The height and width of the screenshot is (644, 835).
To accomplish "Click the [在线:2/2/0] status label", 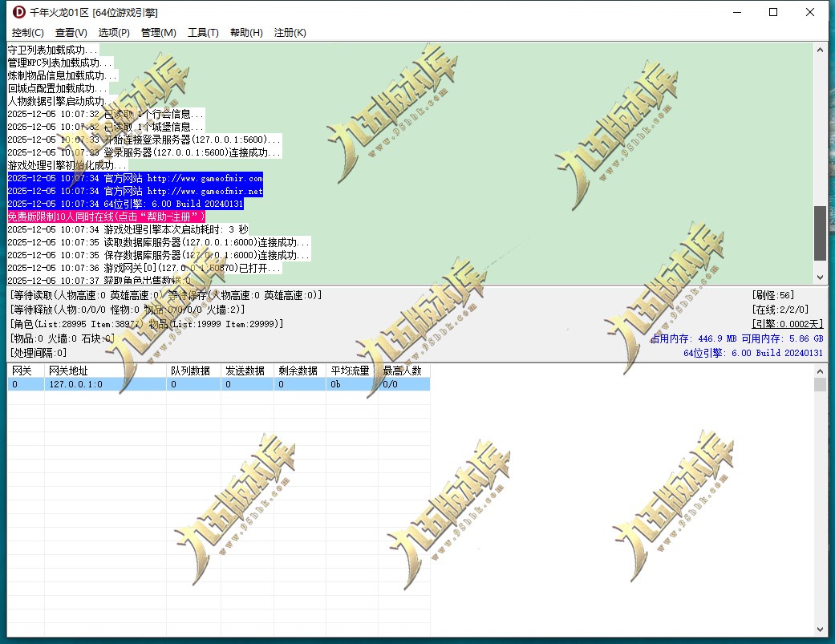I will click(x=780, y=310).
